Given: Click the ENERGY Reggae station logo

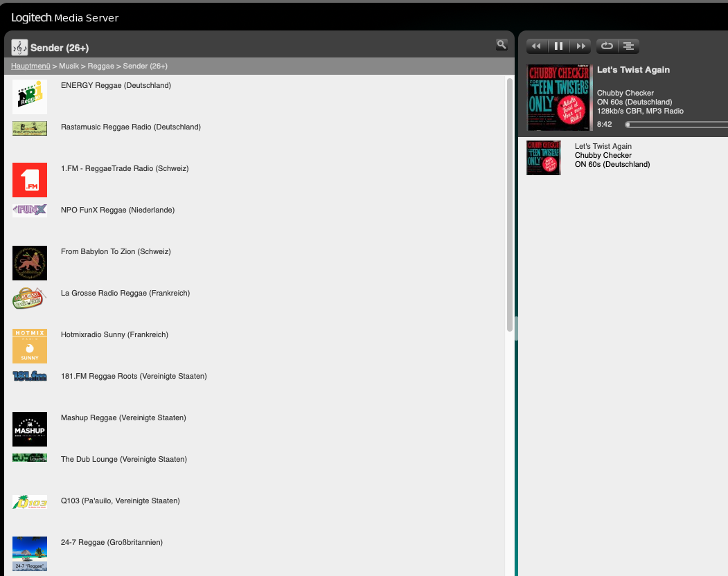Looking at the screenshot, I should pos(30,96).
